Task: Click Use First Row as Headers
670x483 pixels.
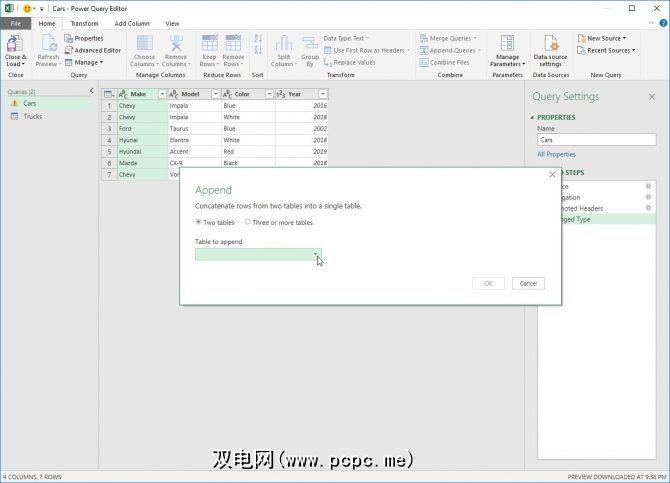Action: [367, 50]
